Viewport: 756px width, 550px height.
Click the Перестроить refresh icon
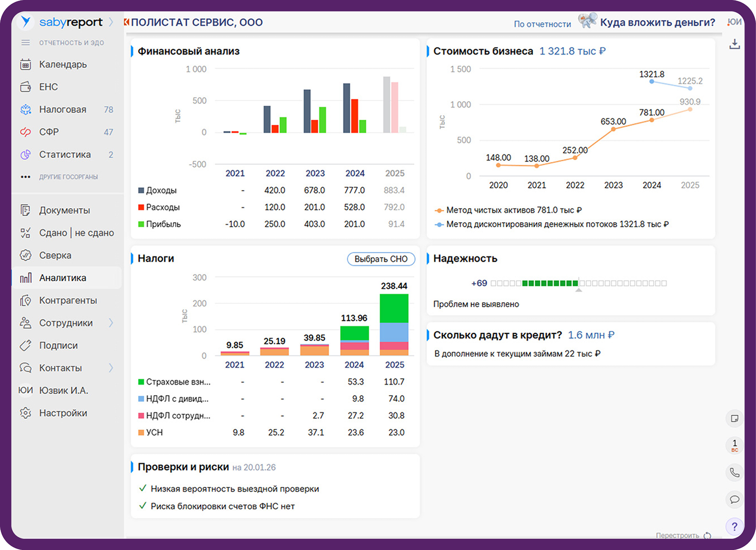tap(707, 536)
